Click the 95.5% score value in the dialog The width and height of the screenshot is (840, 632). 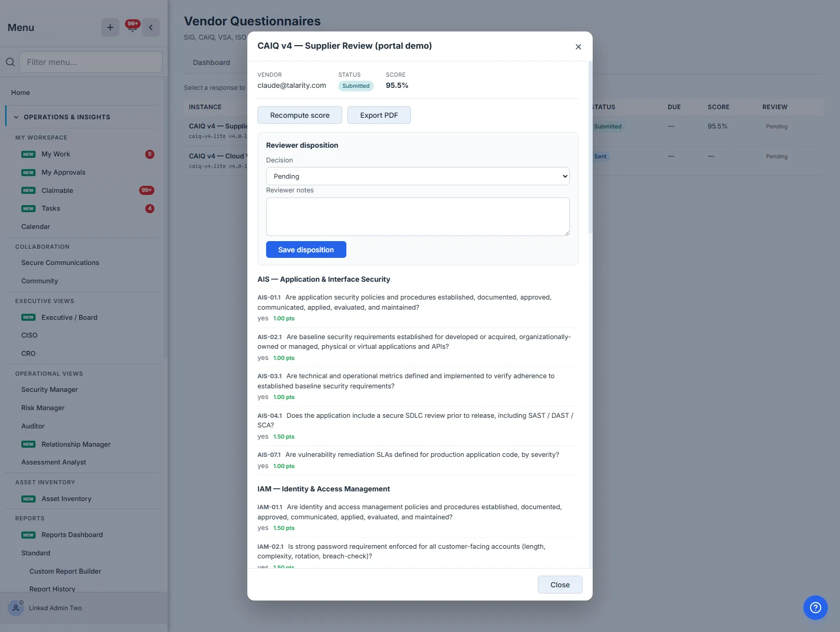click(397, 85)
